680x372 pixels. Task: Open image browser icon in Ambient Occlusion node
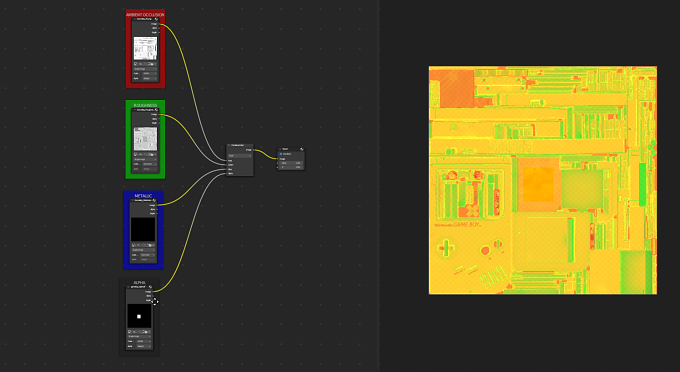(x=136, y=64)
